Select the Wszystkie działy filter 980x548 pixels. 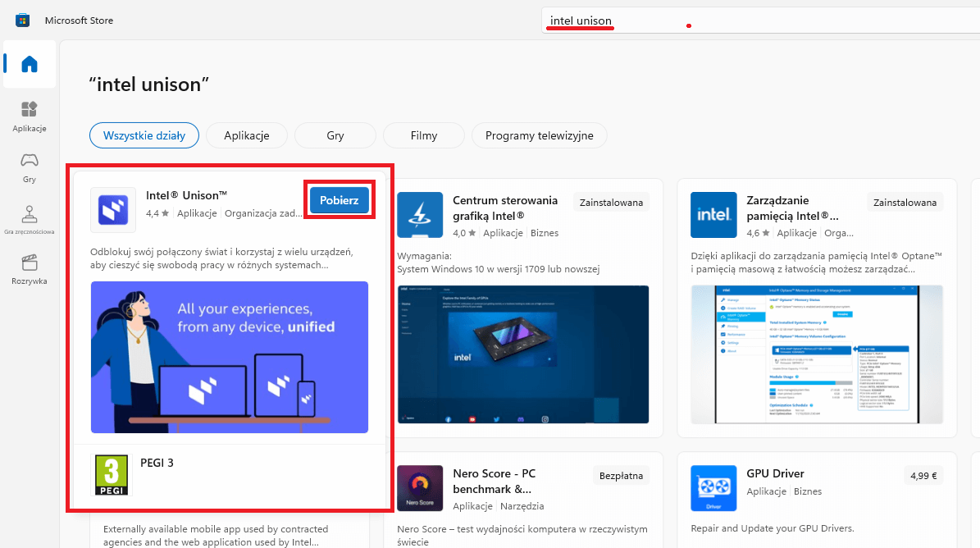pos(144,135)
